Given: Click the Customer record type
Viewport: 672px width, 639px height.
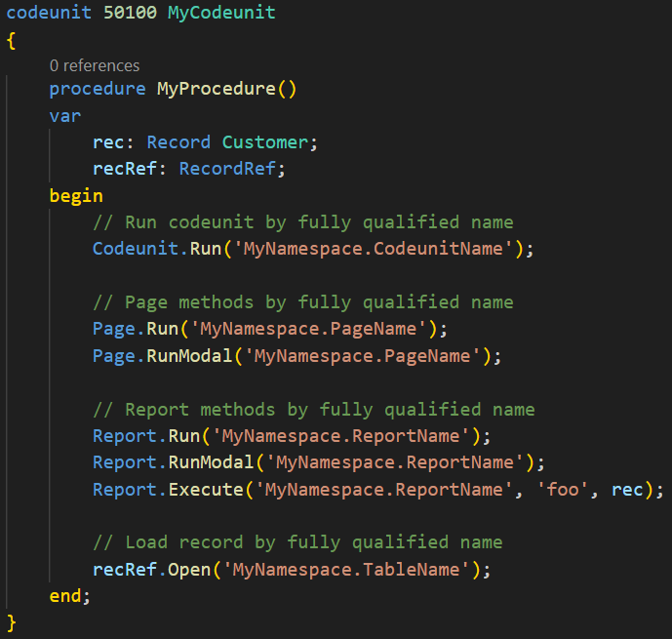Looking at the screenshot, I should click(x=264, y=142).
